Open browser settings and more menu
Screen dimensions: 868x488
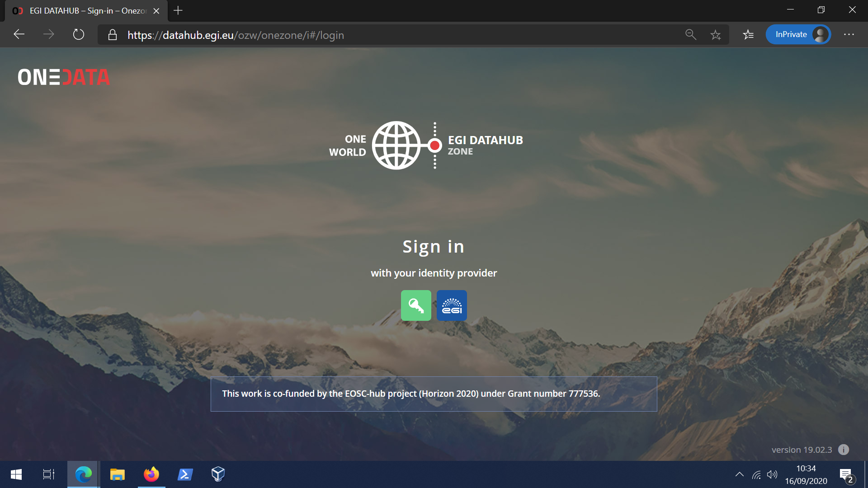coord(849,35)
